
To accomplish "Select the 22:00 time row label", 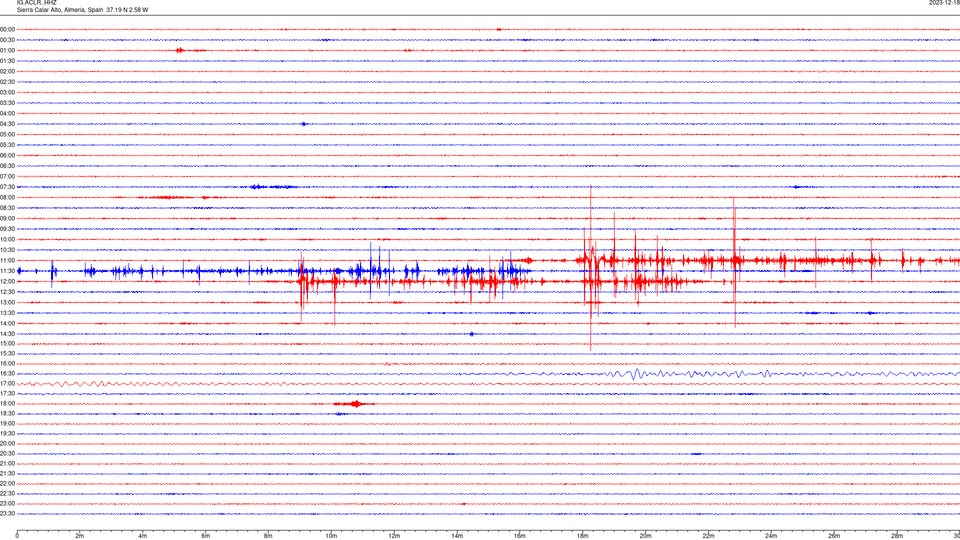I will click(x=7, y=483).
